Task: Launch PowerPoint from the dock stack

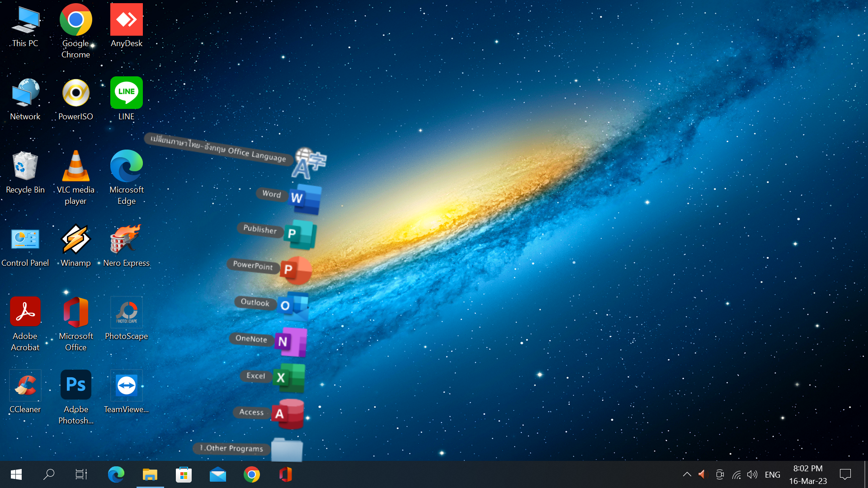Action: (296, 270)
